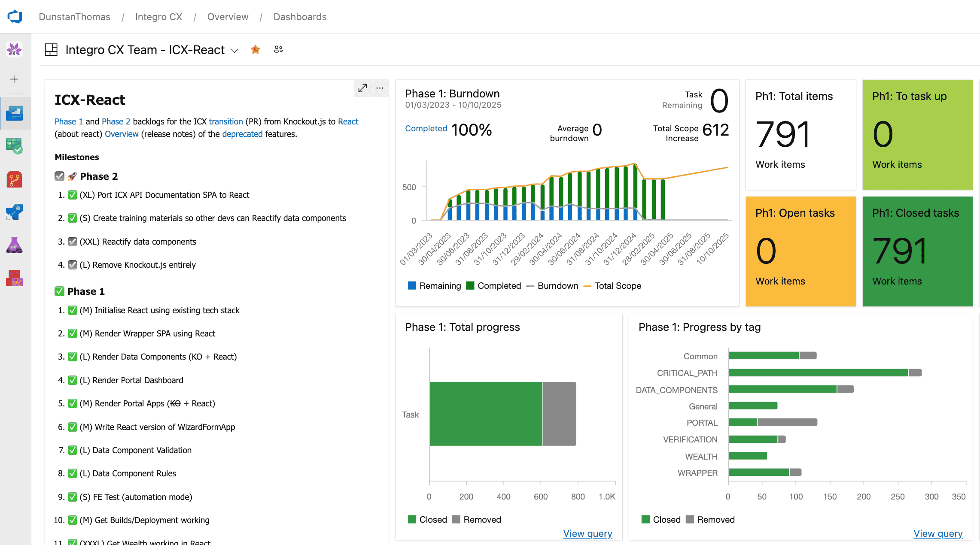Open the Boards hub icon in sidebar
Image resolution: width=980 pixels, height=545 pixels.
point(15,146)
